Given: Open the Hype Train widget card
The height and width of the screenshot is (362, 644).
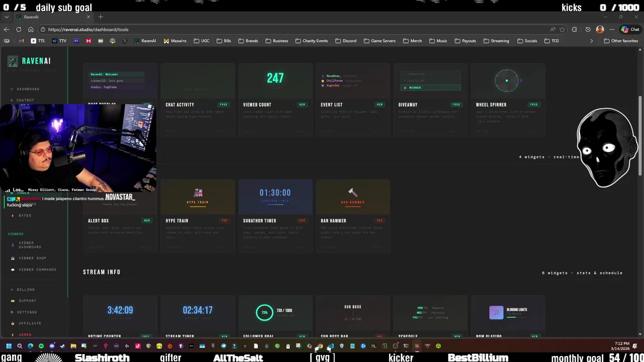Looking at the screenshot, I should (198, 216).
